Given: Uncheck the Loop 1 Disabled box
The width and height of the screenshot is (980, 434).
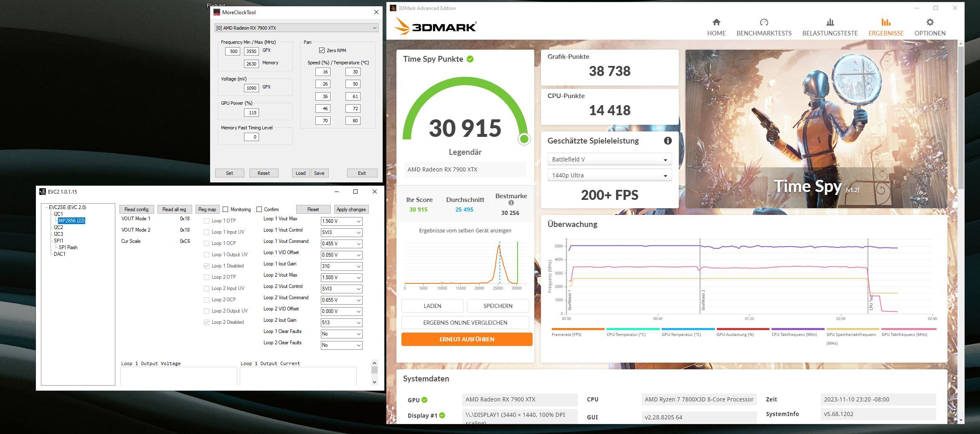Looking at the screenshot, I should point(206,266).
